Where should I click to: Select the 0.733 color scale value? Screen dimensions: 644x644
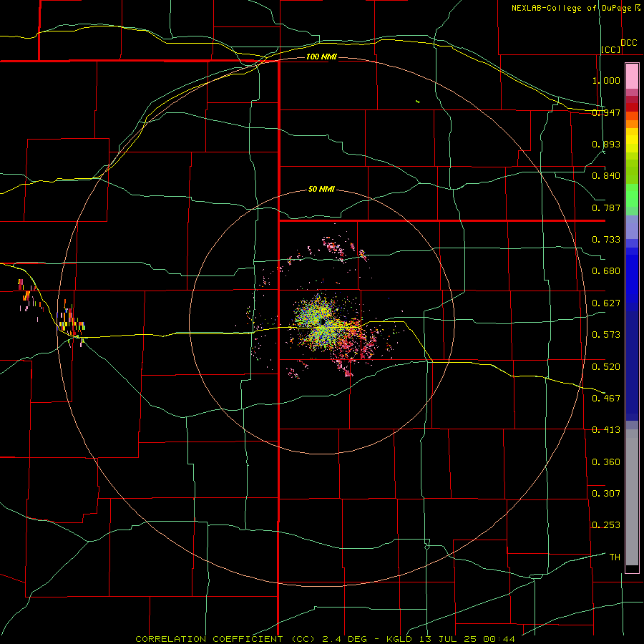606,239
